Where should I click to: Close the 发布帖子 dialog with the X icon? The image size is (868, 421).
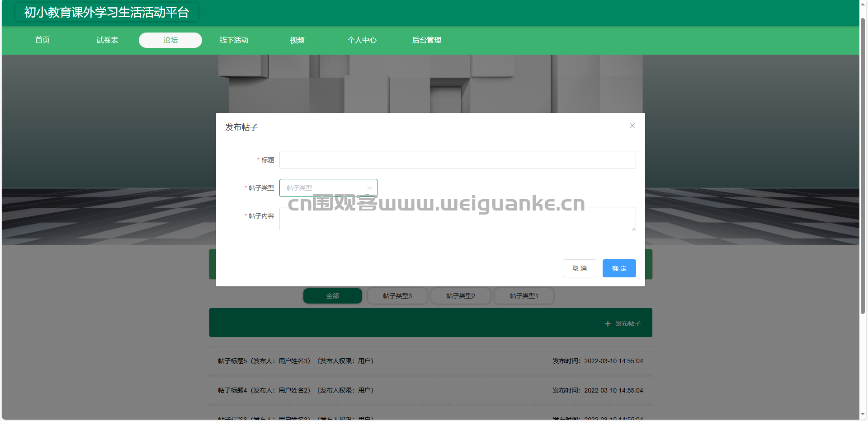[632, 126]
